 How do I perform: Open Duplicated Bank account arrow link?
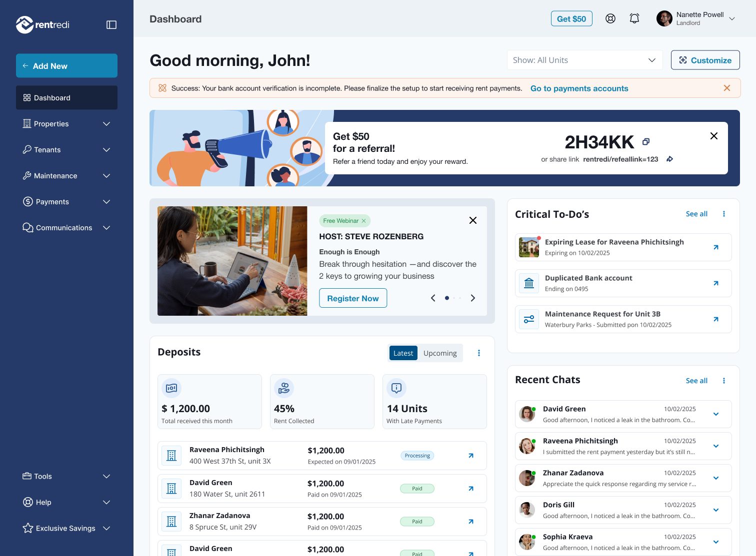[x=716, y=283]
